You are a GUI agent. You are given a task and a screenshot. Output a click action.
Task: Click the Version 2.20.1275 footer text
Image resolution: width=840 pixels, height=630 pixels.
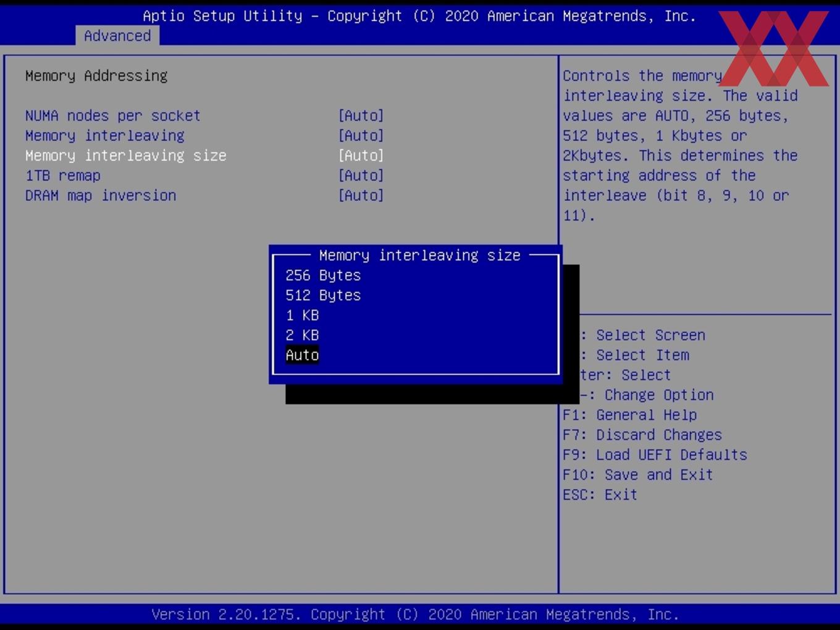click(x=415, y=615)
